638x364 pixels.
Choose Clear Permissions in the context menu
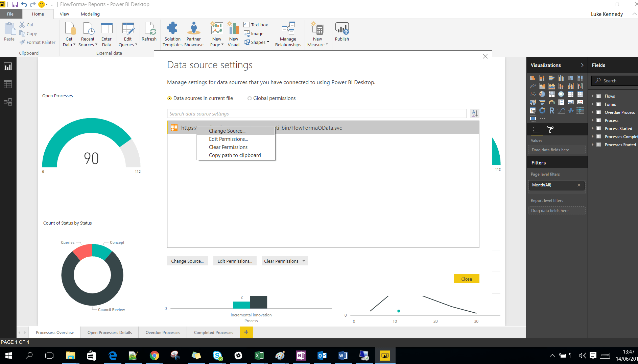point(236,147)
